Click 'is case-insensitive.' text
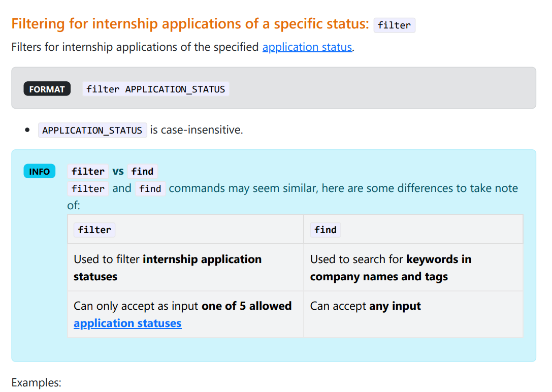The width and height of the screenshot is (552, 392). click(x=197, y=130)
